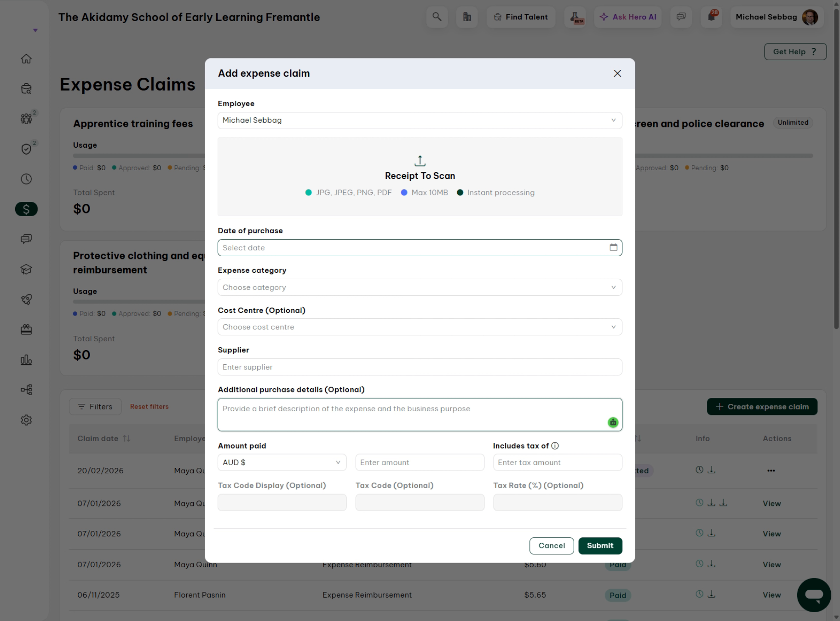The image size is (840, 621).
Task: Open the Find Talent menu item
Action: [x=521, y=17]
